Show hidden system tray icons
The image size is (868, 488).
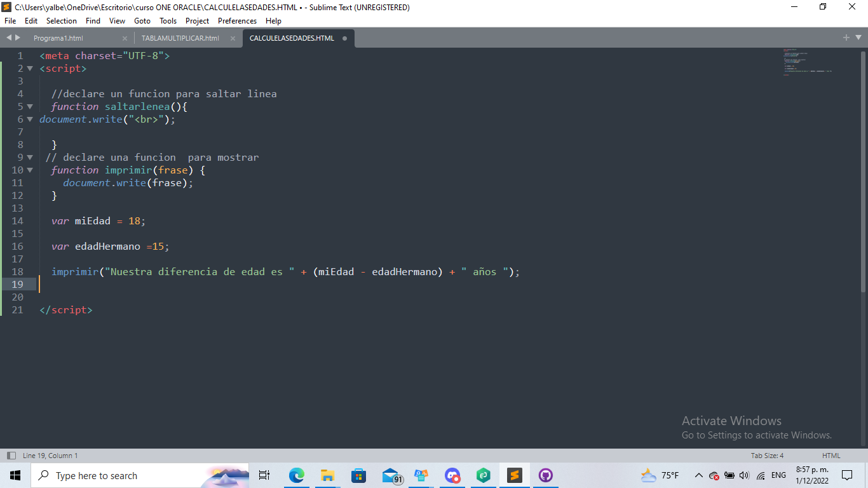[699, 475]
